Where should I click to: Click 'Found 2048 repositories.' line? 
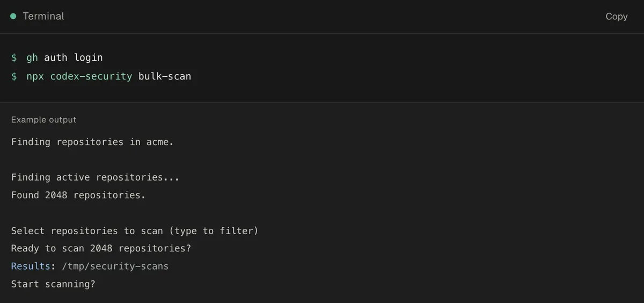point(78,195)
